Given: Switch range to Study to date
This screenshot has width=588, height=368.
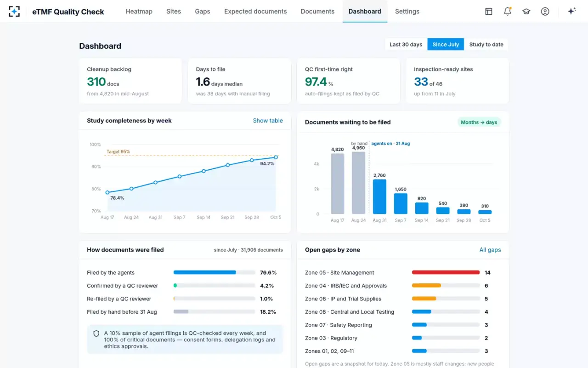Looking at the screenshot, I should pos(486,45).
